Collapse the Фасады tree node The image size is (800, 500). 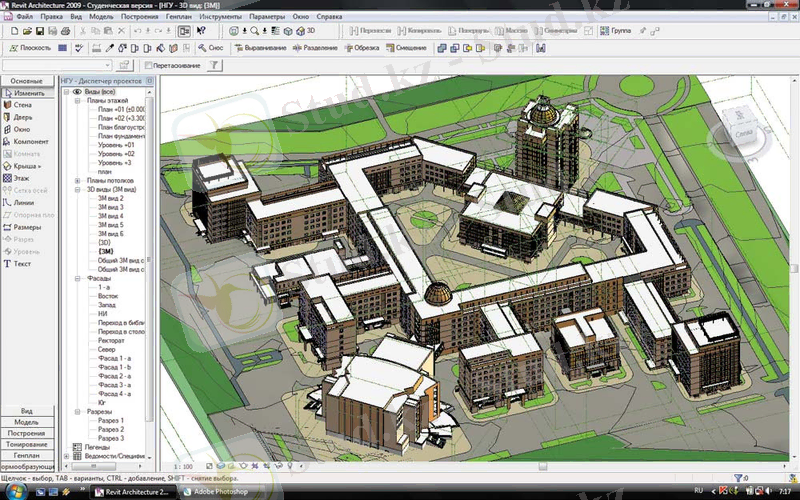(77, 278)
